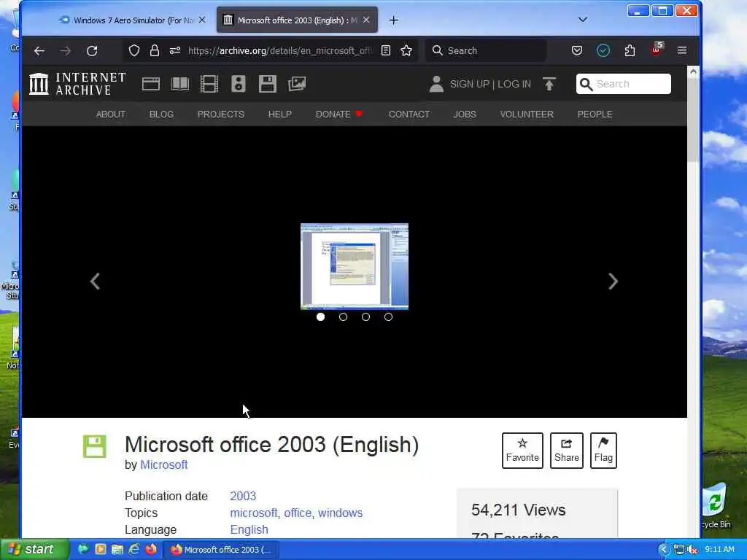Open the Recycle Bin on the desktop

pos(715,506)
